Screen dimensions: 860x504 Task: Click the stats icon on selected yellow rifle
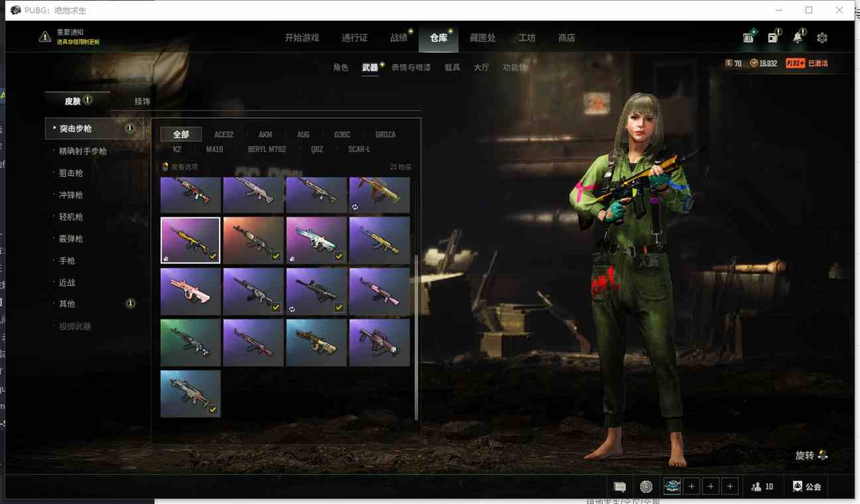tap(166, 258)
